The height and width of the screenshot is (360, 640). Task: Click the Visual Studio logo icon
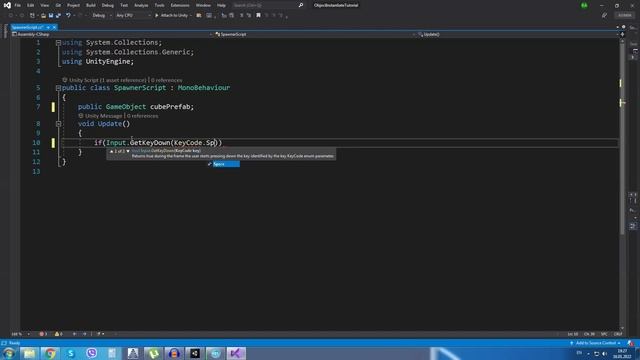(7, 5)
